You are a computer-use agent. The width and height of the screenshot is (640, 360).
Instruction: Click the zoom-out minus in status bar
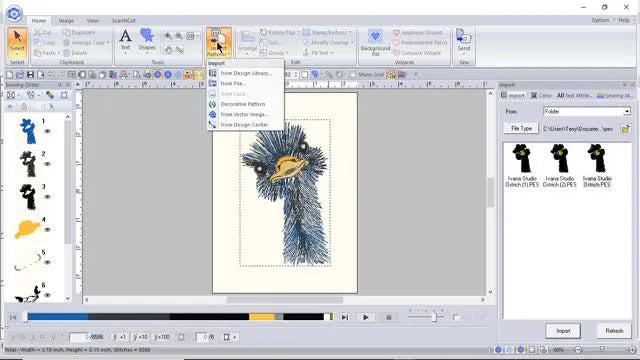[578, 350]
